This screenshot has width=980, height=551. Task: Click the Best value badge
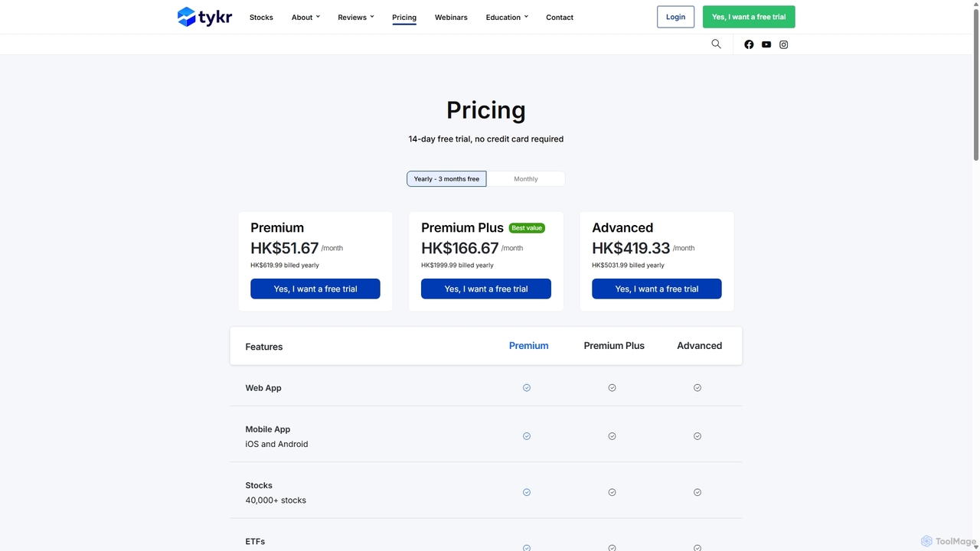[x=528, y=228]
